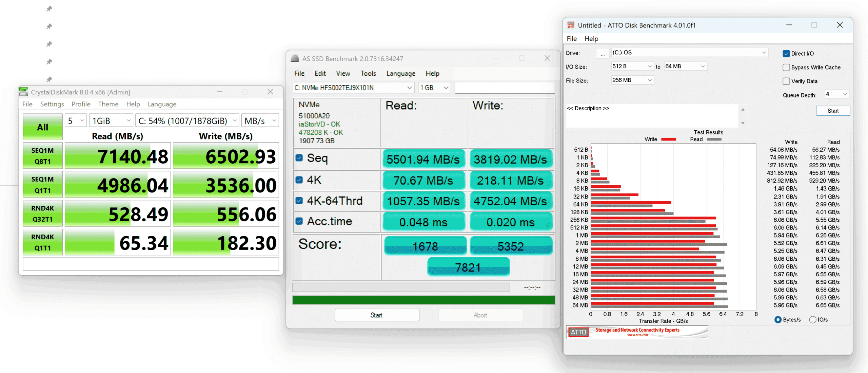Click the CrystalDiskMark app icon in title bar
The image size is (868, 373).
coord(24,92)
